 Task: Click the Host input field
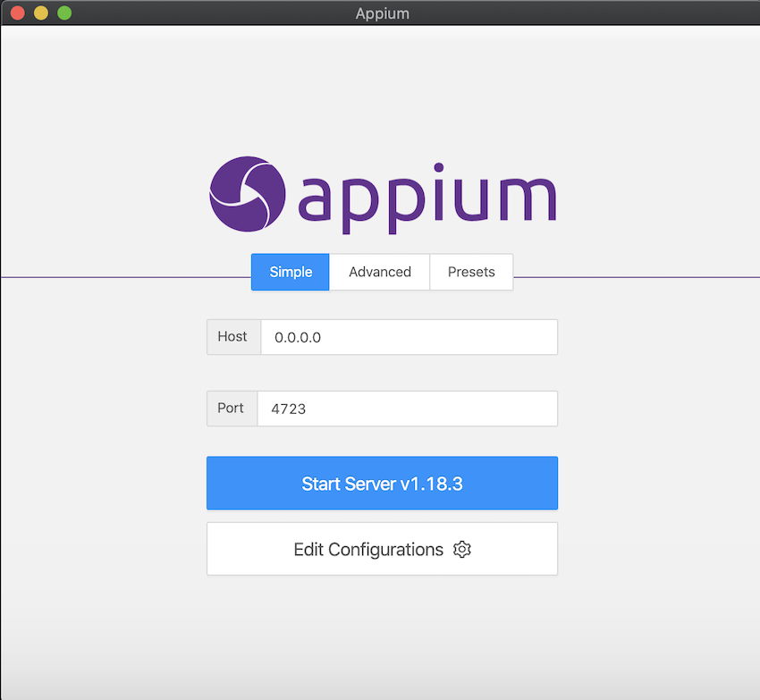click(x=410, y=337)
